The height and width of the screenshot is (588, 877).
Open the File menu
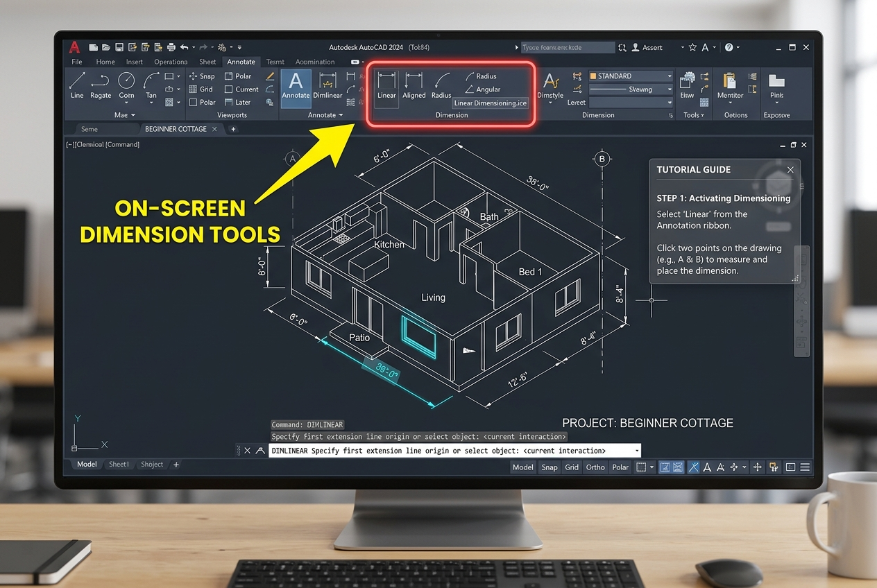(77, 62)
